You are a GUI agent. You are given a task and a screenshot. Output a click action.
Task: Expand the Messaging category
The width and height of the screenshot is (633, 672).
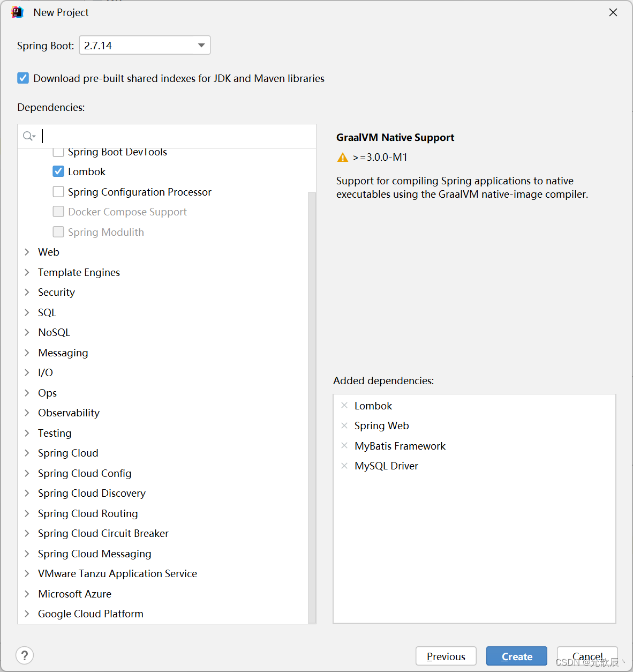click(x=27, y=353)
